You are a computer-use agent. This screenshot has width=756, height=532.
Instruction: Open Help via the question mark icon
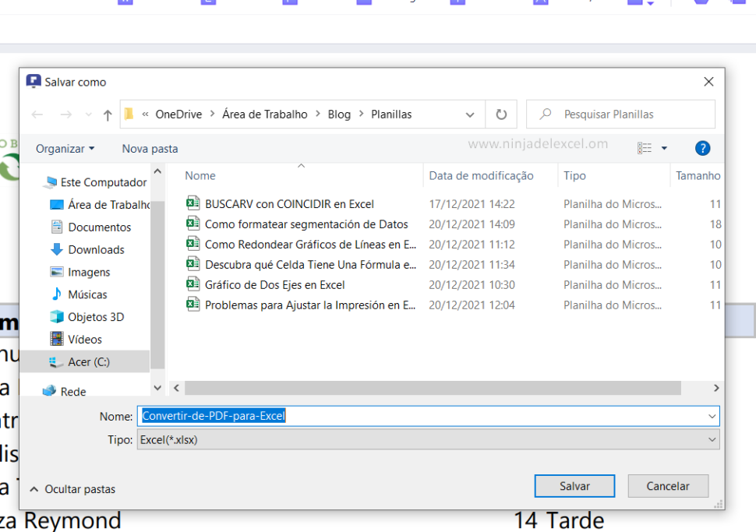[x=702, y=148]
